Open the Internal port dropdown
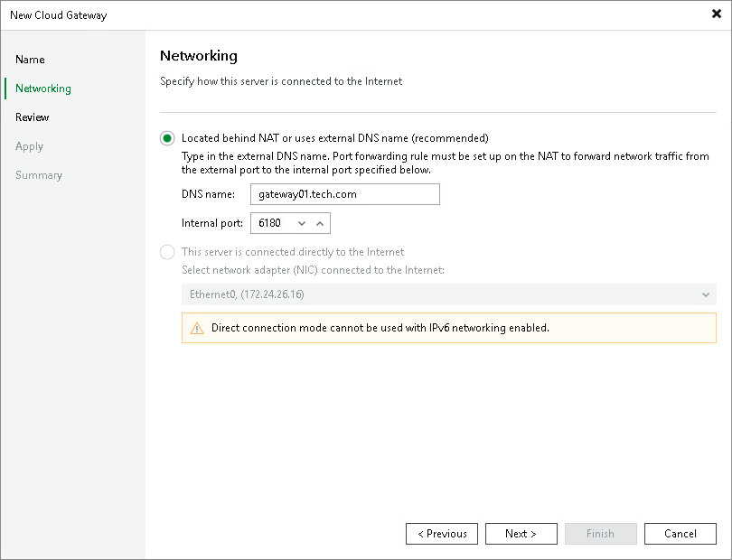Screen dimensions: 732x560 [x=302, y=222]
